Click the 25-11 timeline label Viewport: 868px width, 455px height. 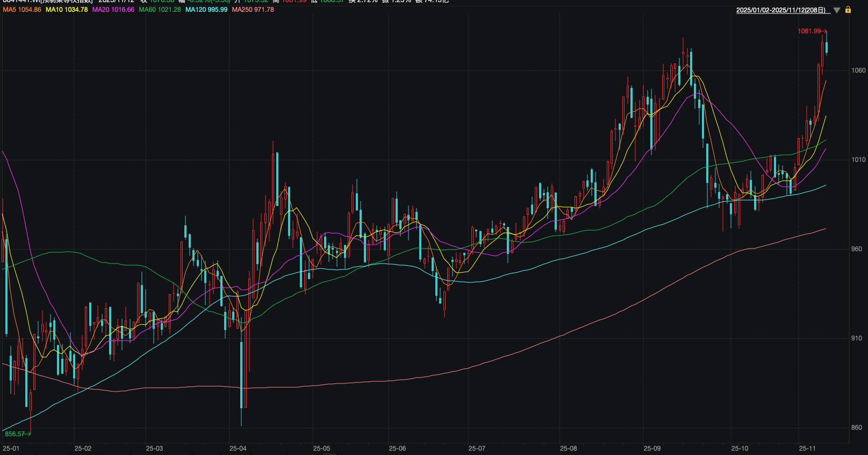[x=807, y=449]
